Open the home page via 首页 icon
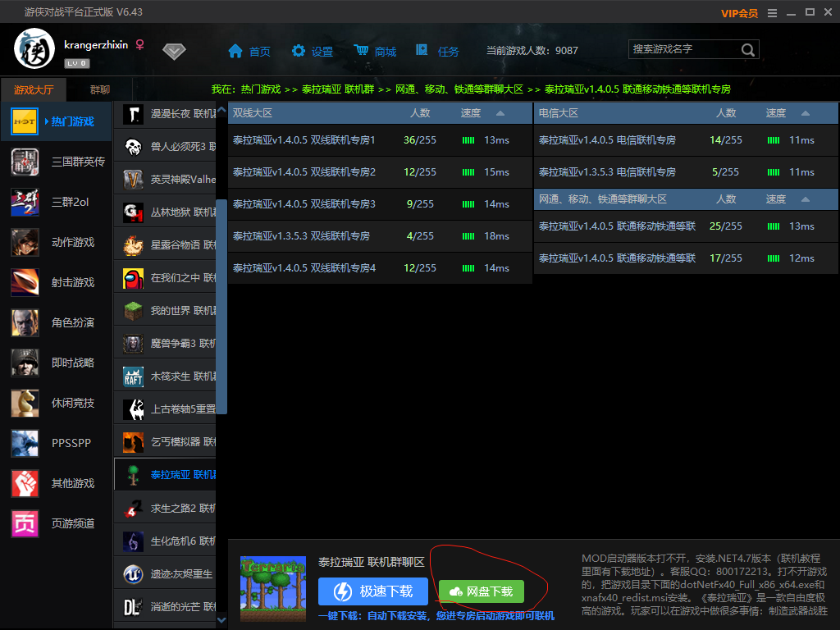Viewport: 840px width, 630px height. click(236, 51)
